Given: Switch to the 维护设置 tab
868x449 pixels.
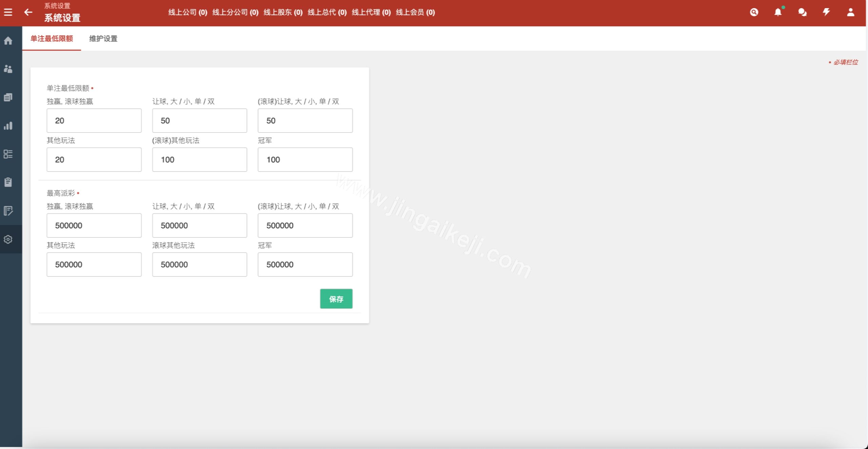Looking at the screenshot, I should click(x=103, y=39).
